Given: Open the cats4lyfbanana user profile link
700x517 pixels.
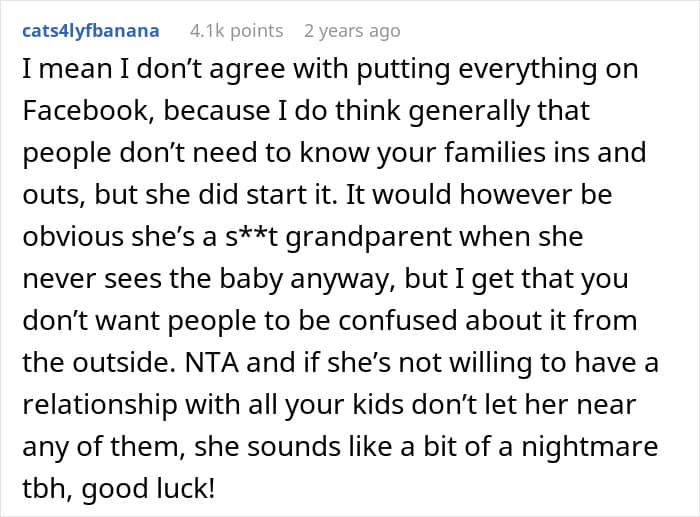Looking at the screenshot, I should [x=91, y=31].
